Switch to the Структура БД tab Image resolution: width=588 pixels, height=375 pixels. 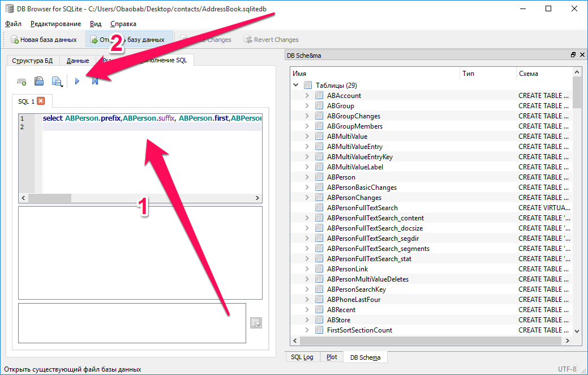pyautogui.click(x=32, y=61)
